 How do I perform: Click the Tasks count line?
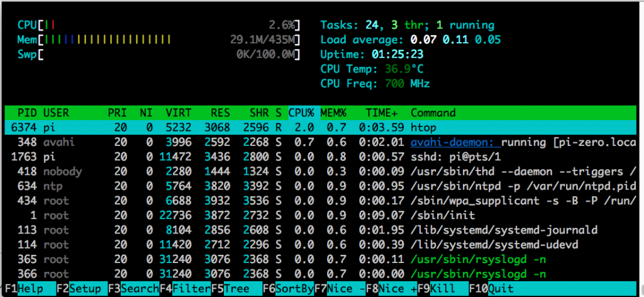(408, 25)
